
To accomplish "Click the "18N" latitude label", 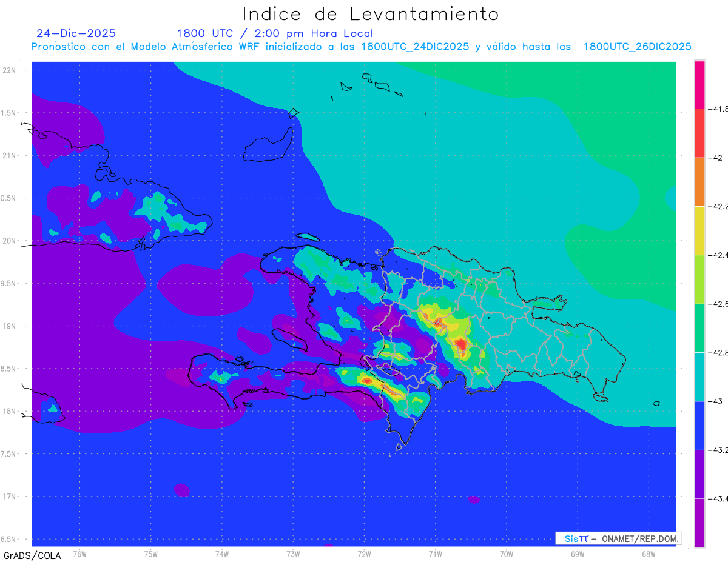I will tap(9, 411).
